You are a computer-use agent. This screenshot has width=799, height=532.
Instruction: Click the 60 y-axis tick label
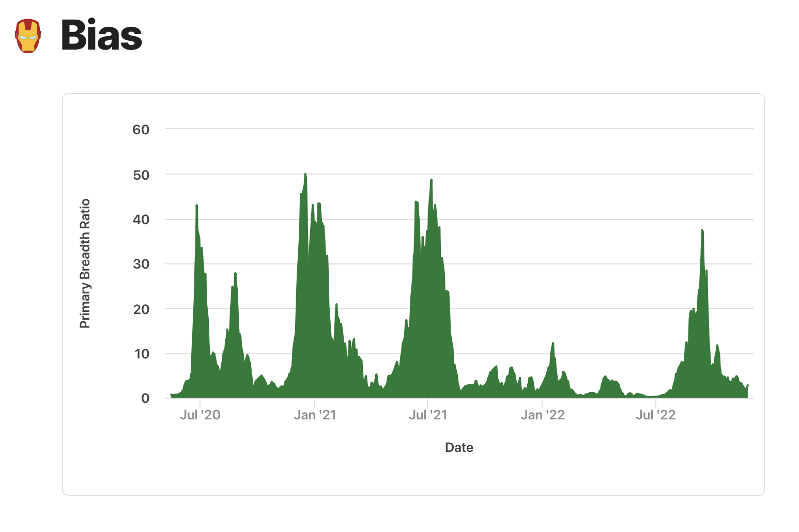point(141,130)
